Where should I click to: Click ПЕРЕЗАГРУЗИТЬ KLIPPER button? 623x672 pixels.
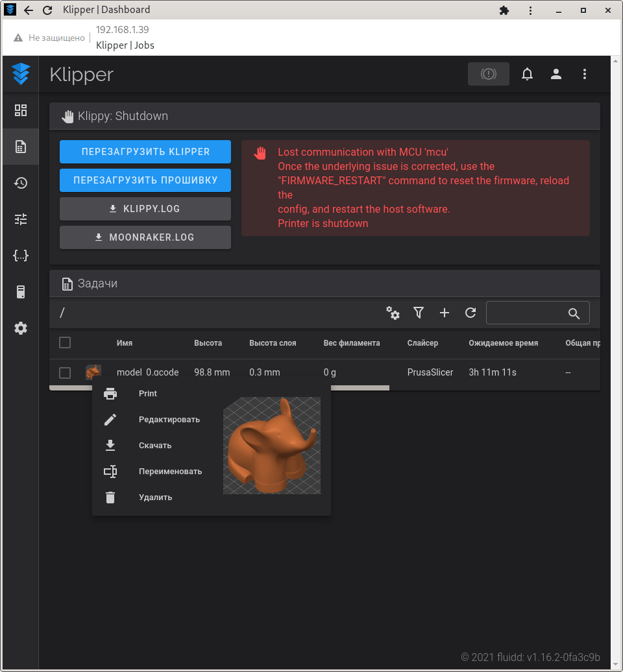(x=145, y=152)
